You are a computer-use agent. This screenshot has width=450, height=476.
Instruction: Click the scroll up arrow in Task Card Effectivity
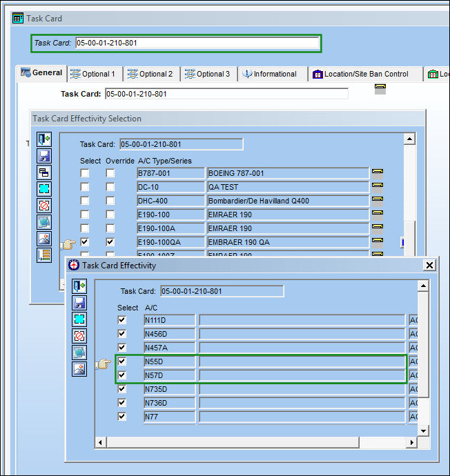423,286
